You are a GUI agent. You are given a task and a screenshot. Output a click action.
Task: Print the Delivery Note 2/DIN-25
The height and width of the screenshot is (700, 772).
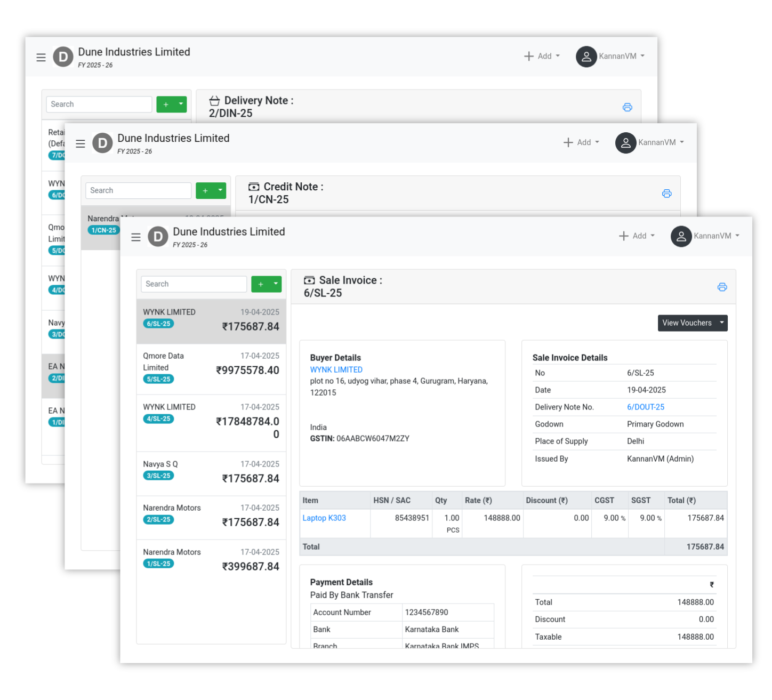click(x=628, y=107)
